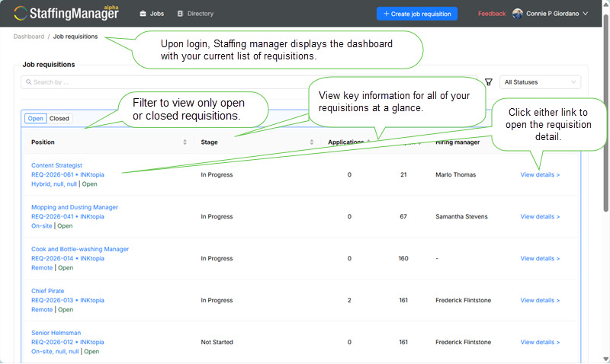Click REQ-2026-013 INKtopia link
The width and height of the screenshot is (610, 364).
(x=68, y=300)
